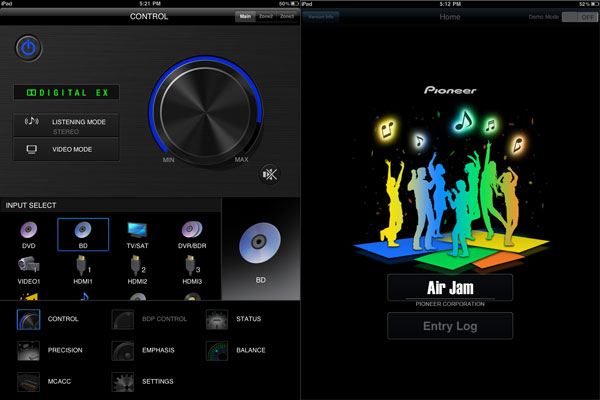Switch input to HDMI3
Screen dimensions: 600x400
[x=192, y=270]
